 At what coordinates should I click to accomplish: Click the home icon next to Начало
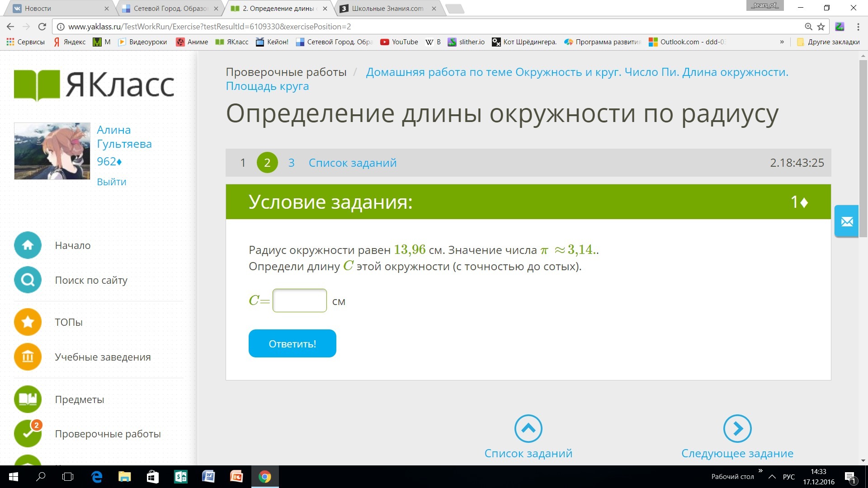[x=28, y=245]
